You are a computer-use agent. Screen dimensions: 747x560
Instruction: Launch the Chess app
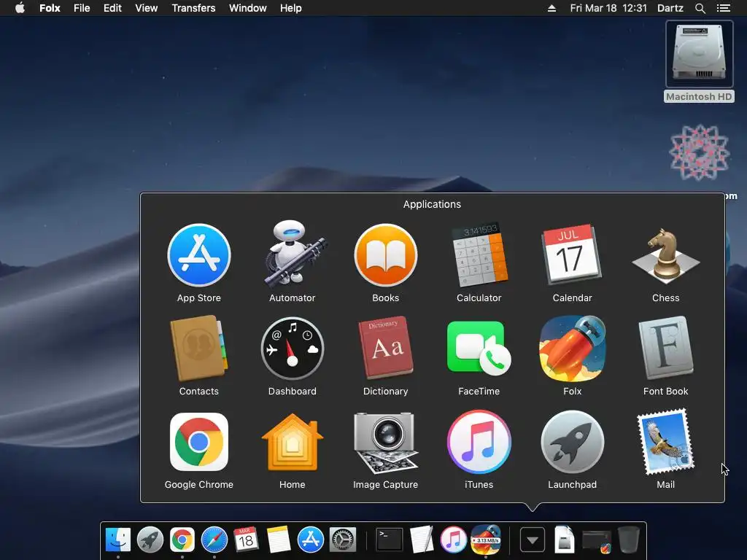click(x=665, y=255)
